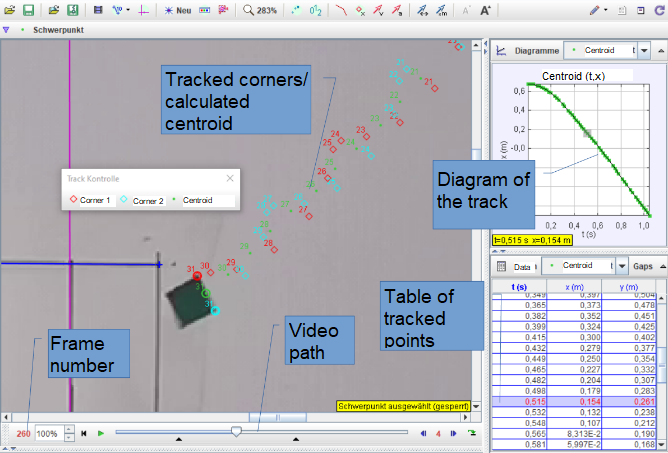The height and width of the screenshot is (453, 668).
Task: Open the plot Centroid track dropdown
Action: (x=644, y=51)
